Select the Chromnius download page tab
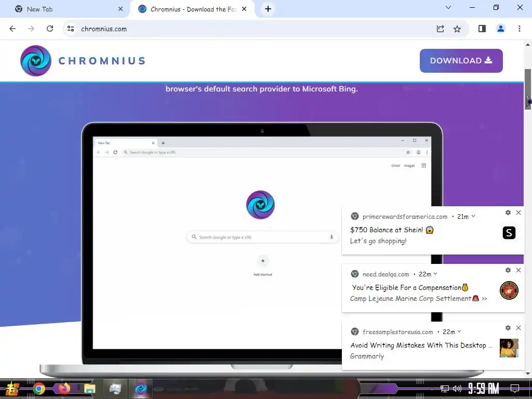 pos(192,9)
